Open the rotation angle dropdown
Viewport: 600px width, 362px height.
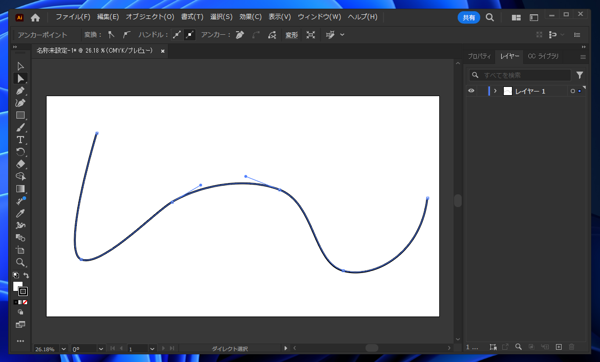(x=101, y=349)
